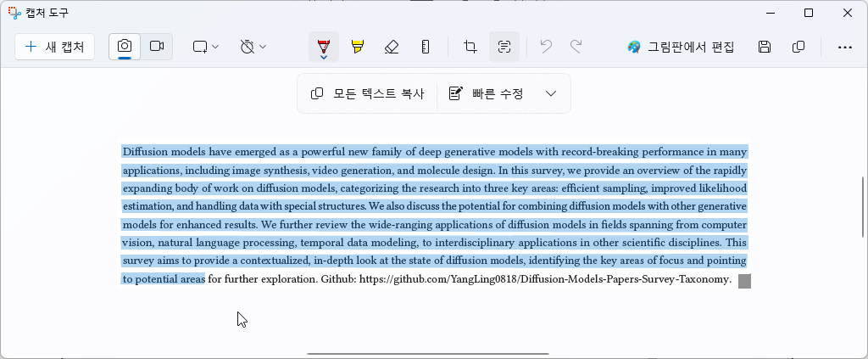Image resolution: width=868 pixels, height=359 pixels.
Task: Click the 빠른 수정 quick redact button
Action: (x=486, y=93)
